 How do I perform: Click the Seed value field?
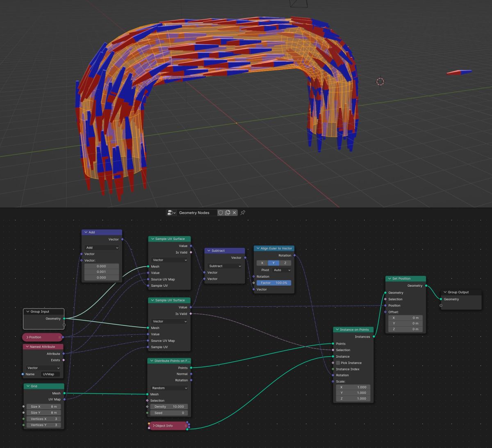[169, 413]
